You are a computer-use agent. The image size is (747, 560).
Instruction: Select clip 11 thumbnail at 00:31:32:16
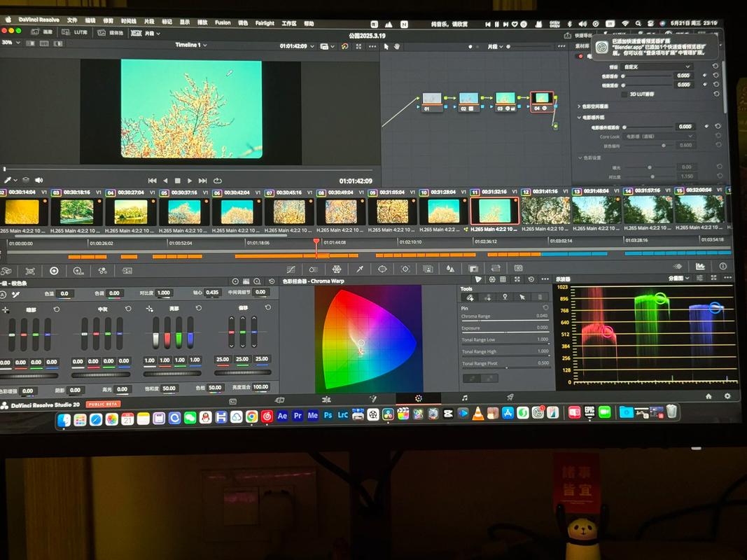(x=494, y=210)
